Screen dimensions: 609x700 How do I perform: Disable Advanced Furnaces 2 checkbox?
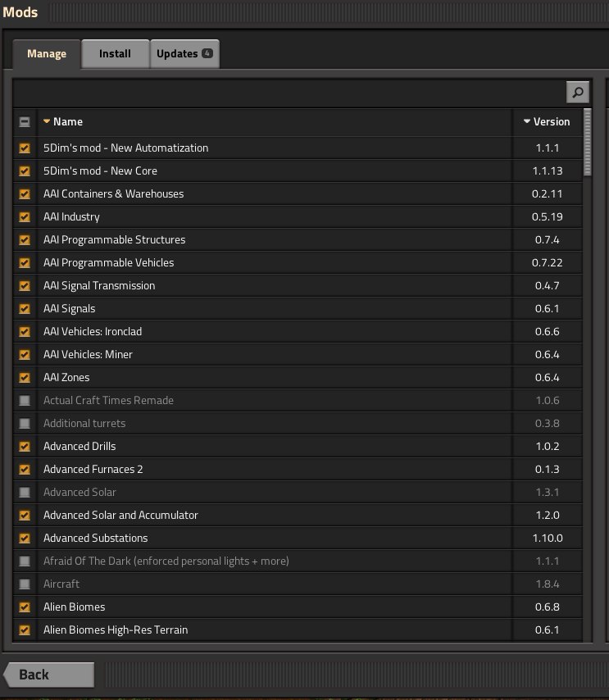click(25, 469)
